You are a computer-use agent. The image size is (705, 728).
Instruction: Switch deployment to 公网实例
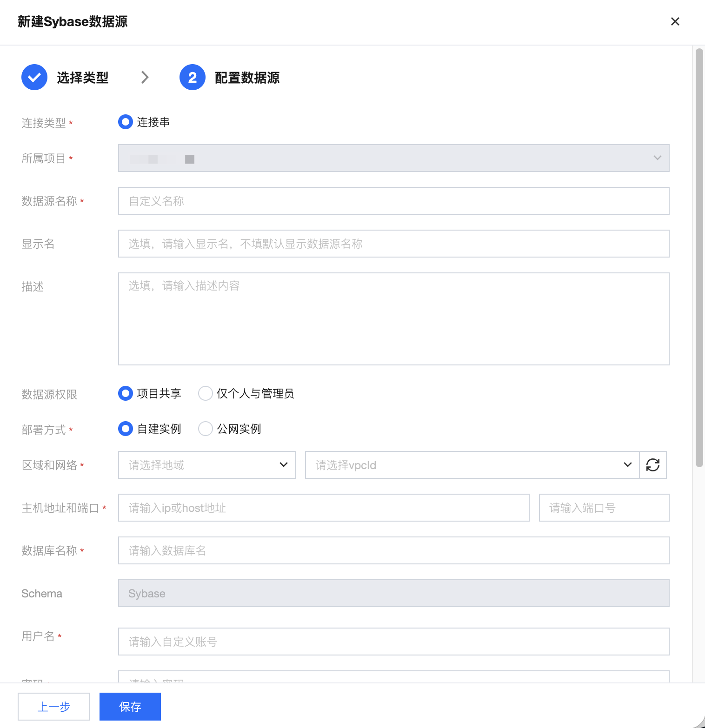(206, 429)
